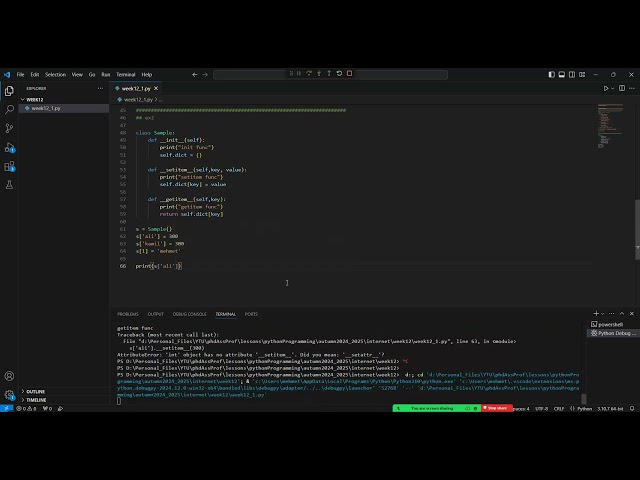Open new terminal profile dropdown
Image resolution: width=640 pixels, height=480 pixels.
tap(602, 314)
